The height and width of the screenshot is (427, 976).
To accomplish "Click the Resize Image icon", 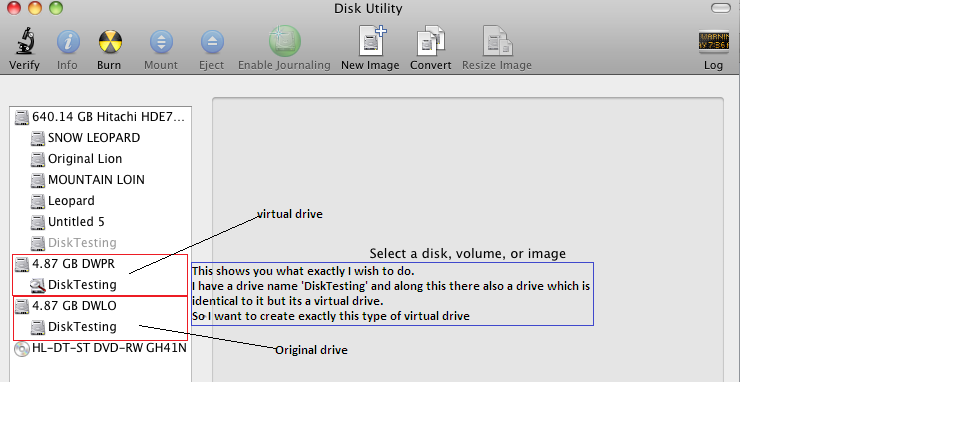I will pyautogui.click(x=497, y=41).
